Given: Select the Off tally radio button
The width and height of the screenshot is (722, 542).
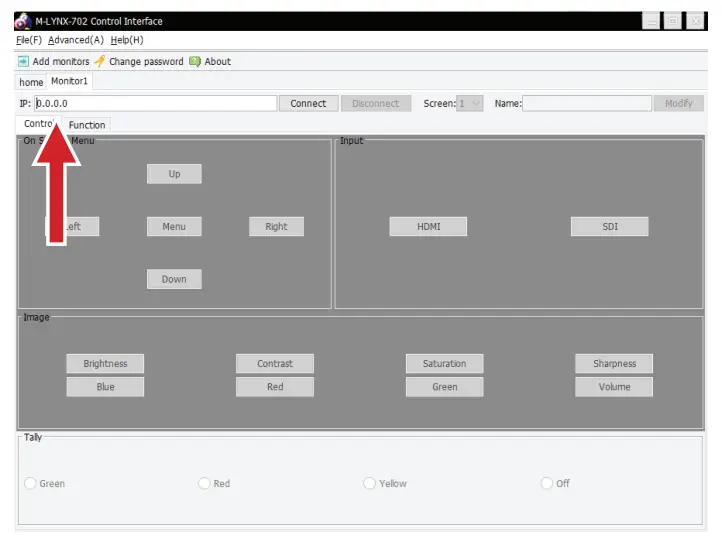Looking at the screenshot, I should (547, 483).
